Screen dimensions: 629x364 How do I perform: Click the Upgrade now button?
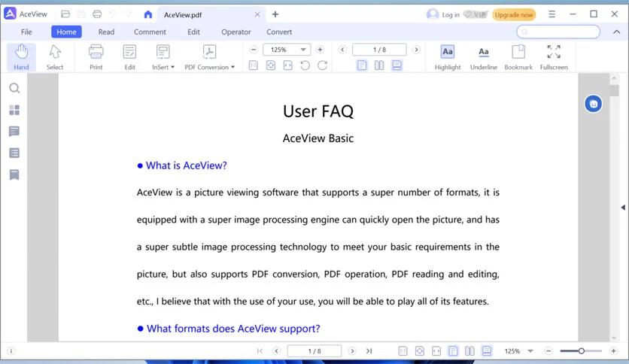514,15
